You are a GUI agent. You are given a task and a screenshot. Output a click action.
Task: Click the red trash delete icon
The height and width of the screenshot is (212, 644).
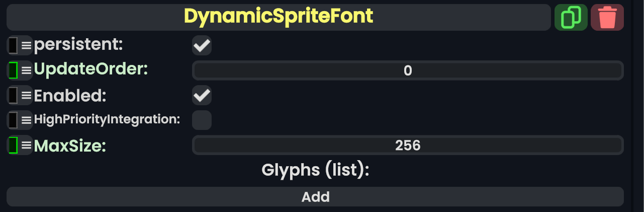coord(607,18)
